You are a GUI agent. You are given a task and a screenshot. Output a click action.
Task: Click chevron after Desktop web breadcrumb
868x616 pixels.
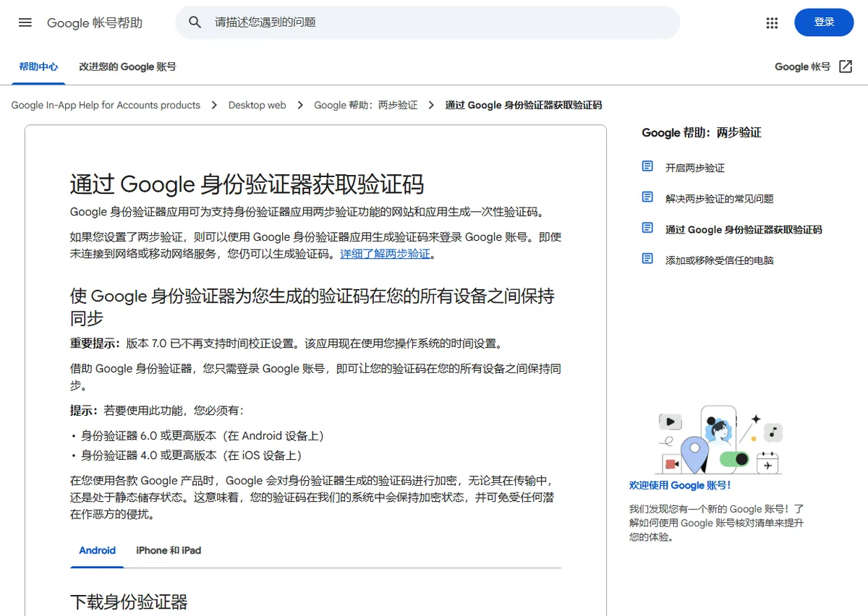click(299, 105)
